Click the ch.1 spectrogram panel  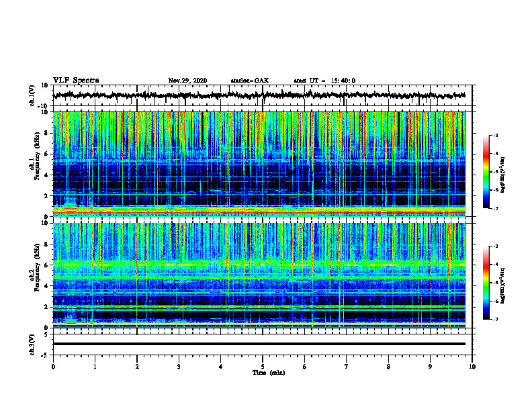[259, 164]
